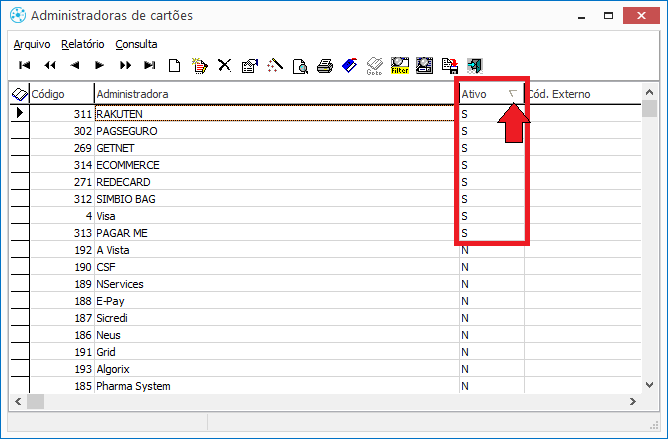Maximize the Administradoras de cartões window

click(608, 16)
